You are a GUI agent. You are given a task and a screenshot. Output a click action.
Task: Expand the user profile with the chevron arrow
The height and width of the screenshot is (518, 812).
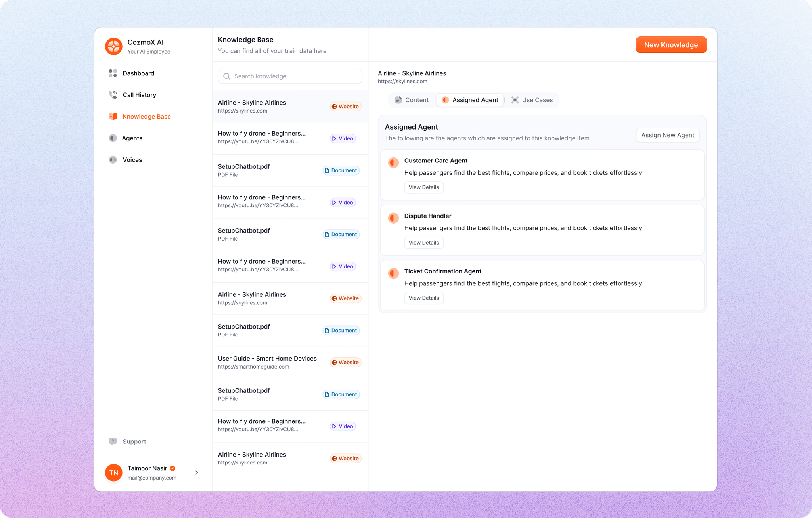[x=196, y=472]
